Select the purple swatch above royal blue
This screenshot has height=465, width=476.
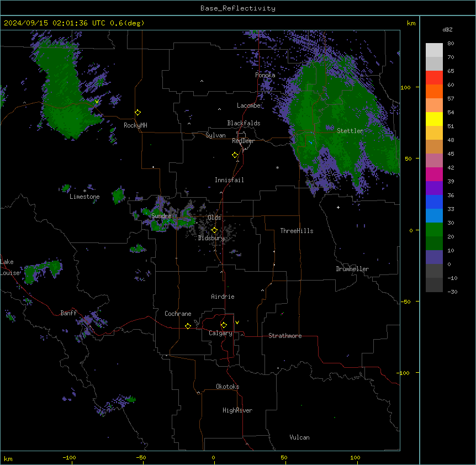pyautogui.click(x=434, y=188)
